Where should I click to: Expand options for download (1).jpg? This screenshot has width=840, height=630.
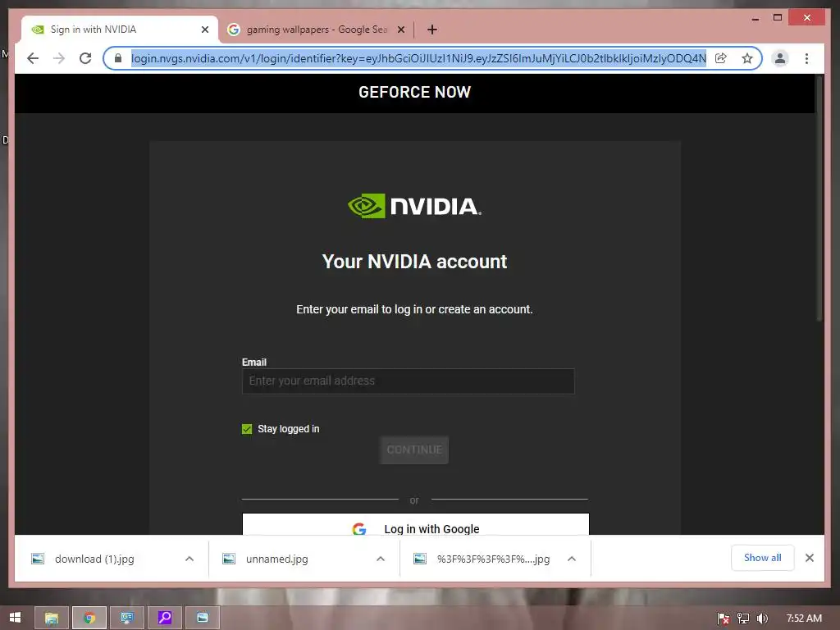[189, 559]
